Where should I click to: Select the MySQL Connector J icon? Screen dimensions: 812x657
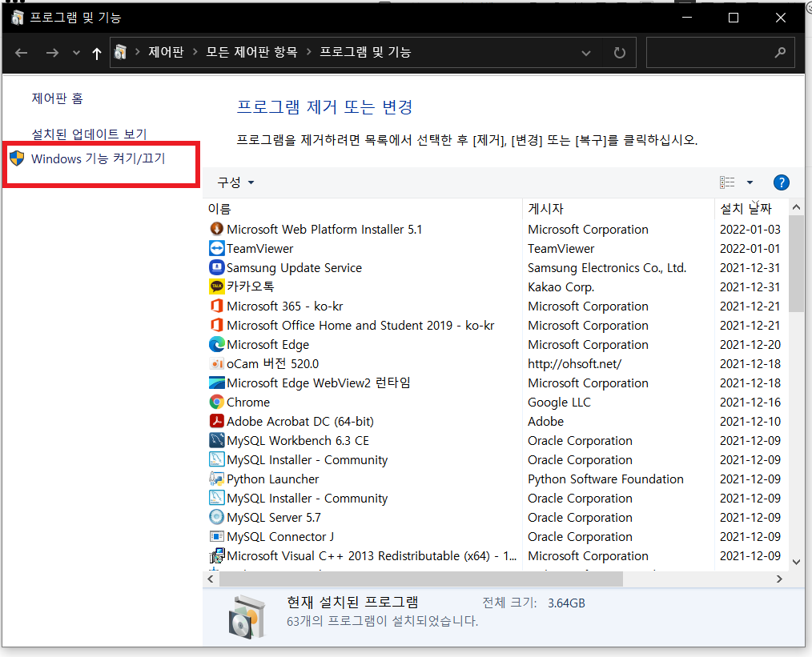click(x=216, y=536)
